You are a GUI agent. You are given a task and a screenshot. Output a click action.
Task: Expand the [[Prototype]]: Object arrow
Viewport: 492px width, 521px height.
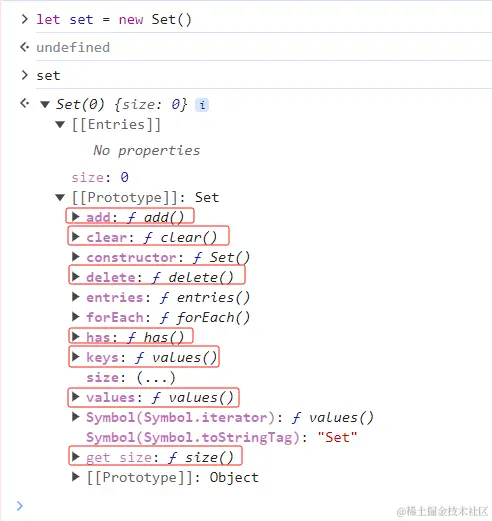76,477
